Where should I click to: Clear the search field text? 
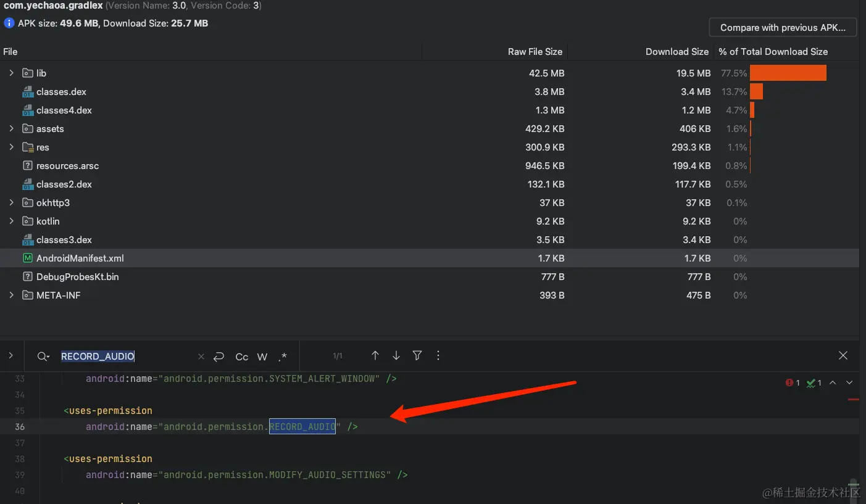coord(201,356)
